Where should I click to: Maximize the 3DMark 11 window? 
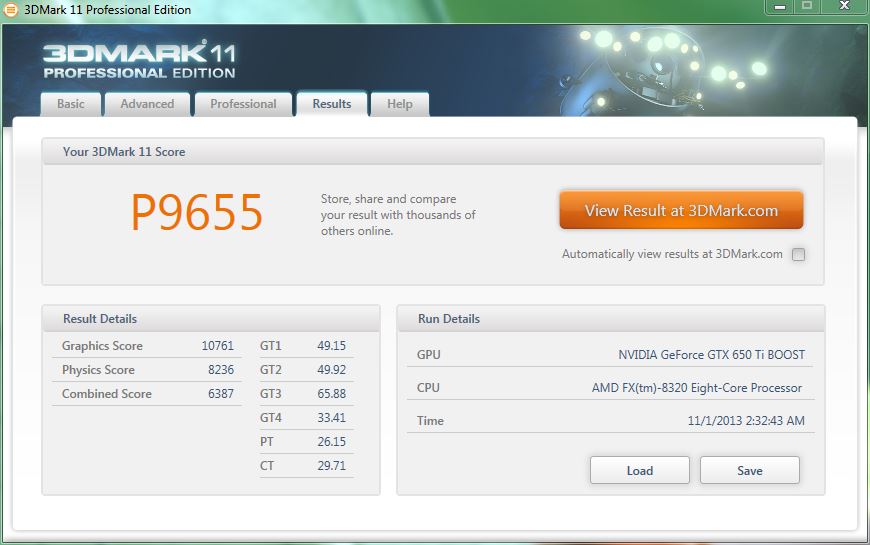point(807,7)
